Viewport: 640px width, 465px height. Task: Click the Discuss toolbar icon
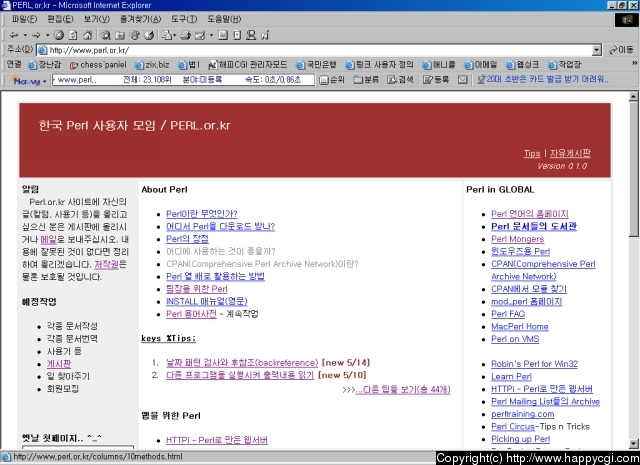[x=223, y=36]
